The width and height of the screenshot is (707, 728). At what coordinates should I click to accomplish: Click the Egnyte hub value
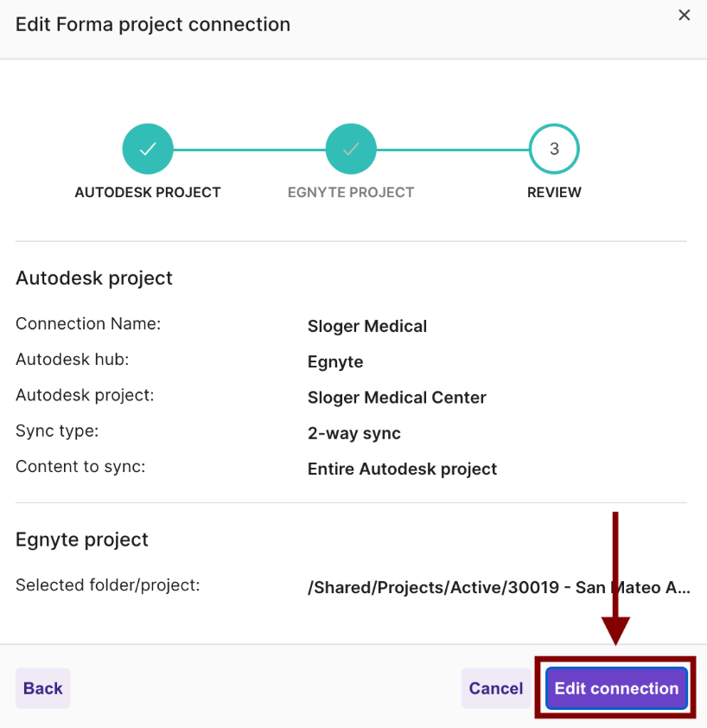click(x=335, y=362)
